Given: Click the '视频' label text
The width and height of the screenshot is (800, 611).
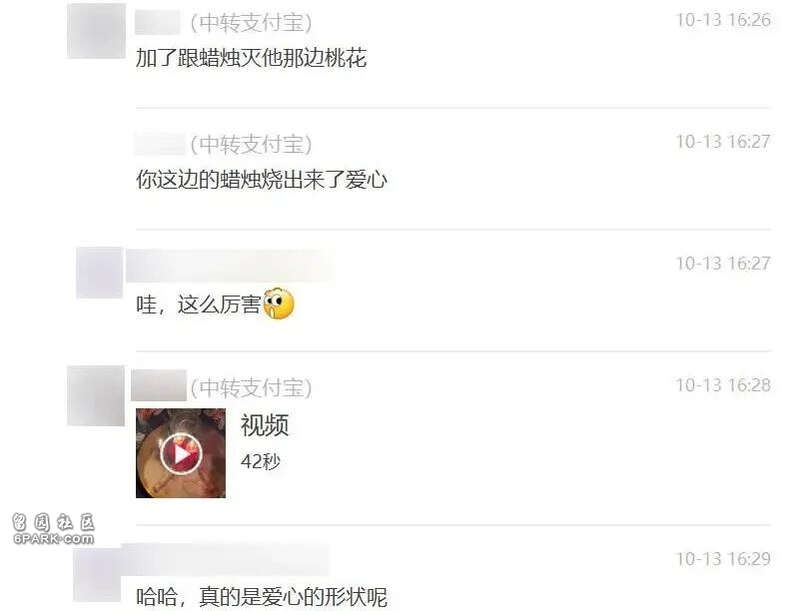Looking at the screenshot, I should coord(265,425).
